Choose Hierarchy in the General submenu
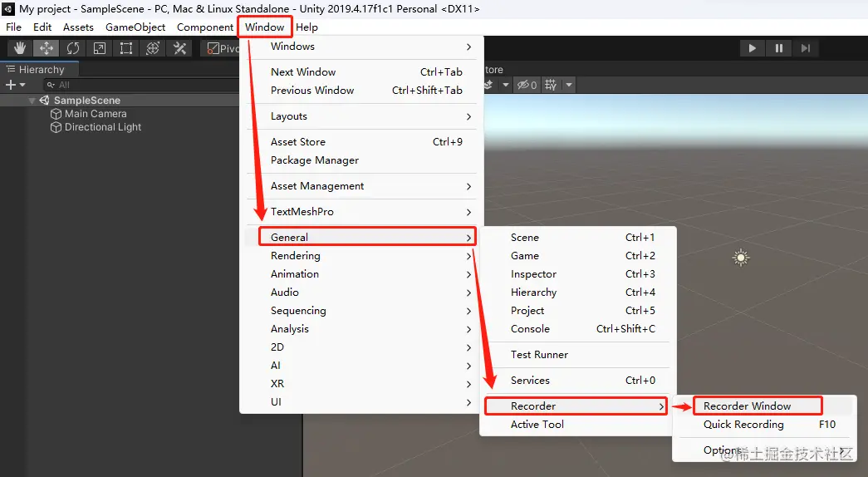 578,292
